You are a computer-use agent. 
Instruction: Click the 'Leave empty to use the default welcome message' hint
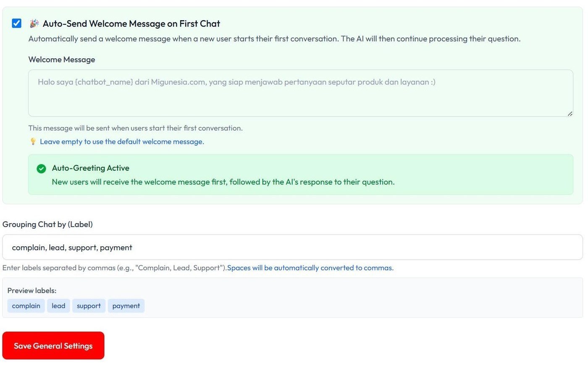(x=122, y=141)
